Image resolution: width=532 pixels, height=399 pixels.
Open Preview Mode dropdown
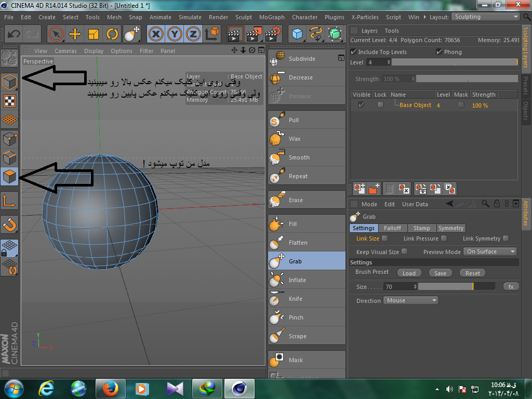[490, 251]
